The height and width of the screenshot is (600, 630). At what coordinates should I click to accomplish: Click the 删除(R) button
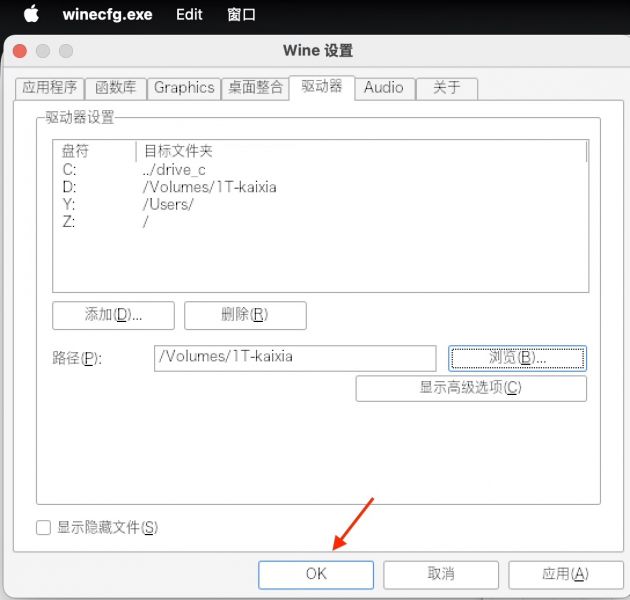pos(245,315)
